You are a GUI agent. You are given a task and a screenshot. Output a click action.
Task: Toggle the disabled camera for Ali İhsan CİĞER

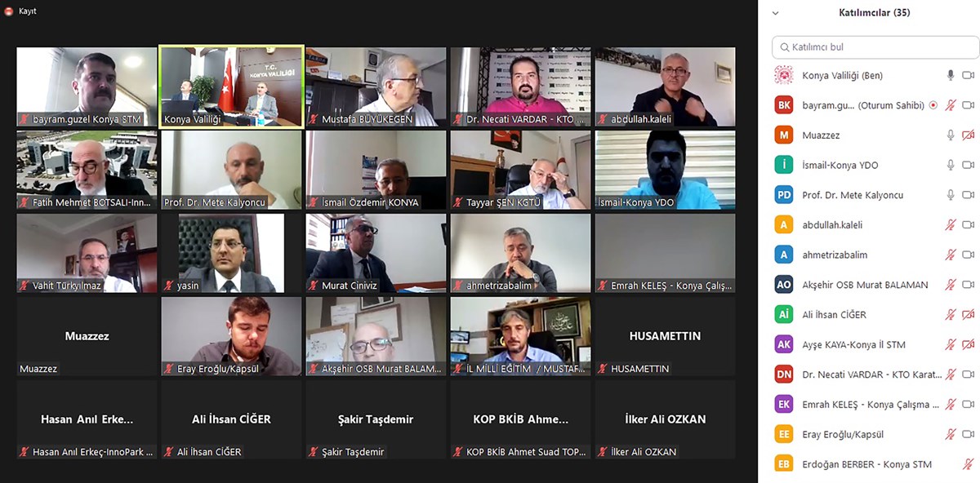(x=968, y=314)
